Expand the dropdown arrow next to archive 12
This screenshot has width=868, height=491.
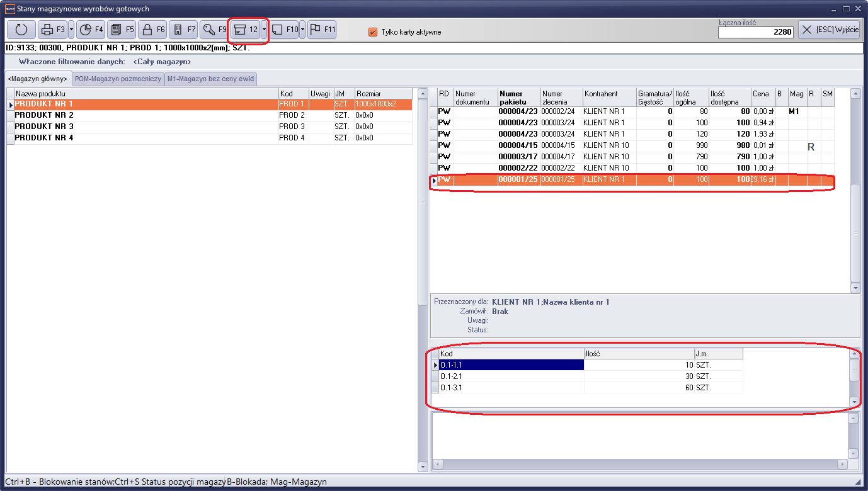264,30
